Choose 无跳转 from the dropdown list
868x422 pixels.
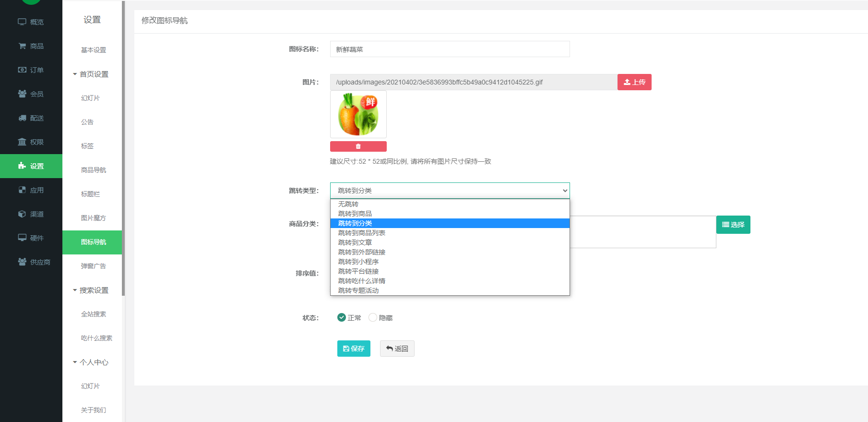pyautogui.click(x=450, y=204)
